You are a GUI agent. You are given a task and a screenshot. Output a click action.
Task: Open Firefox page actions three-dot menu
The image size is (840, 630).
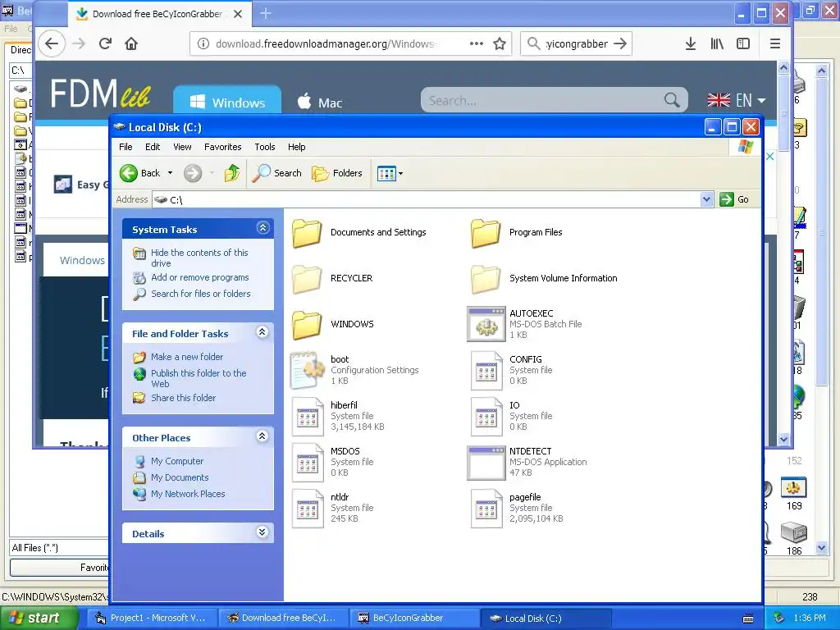click(x=477, y=43)
